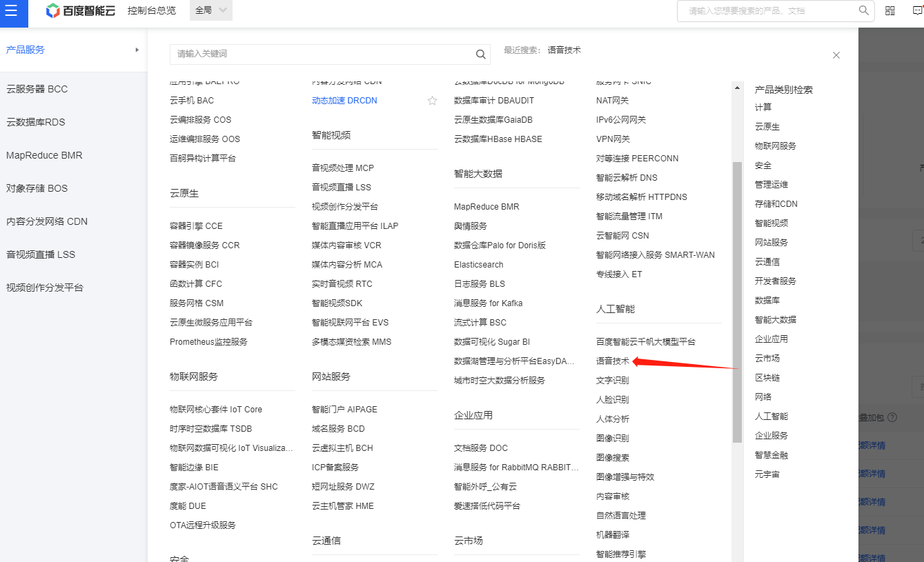Open 智能视联网平台 EVS
Image resolution: width=924 pixels, height=562 pixels.
(351, 323)
